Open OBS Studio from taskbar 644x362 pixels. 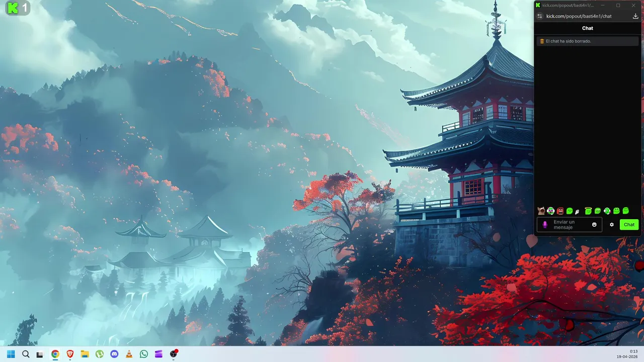[x=174, y=354]
